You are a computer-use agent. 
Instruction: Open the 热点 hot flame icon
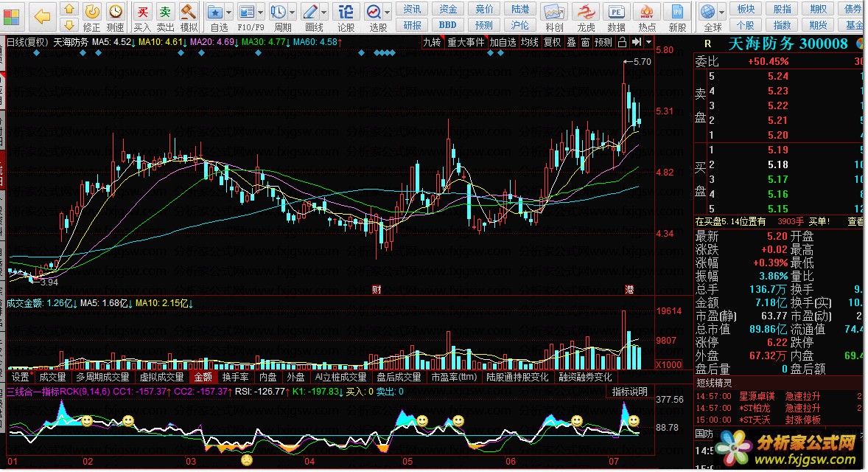point(646,12)
